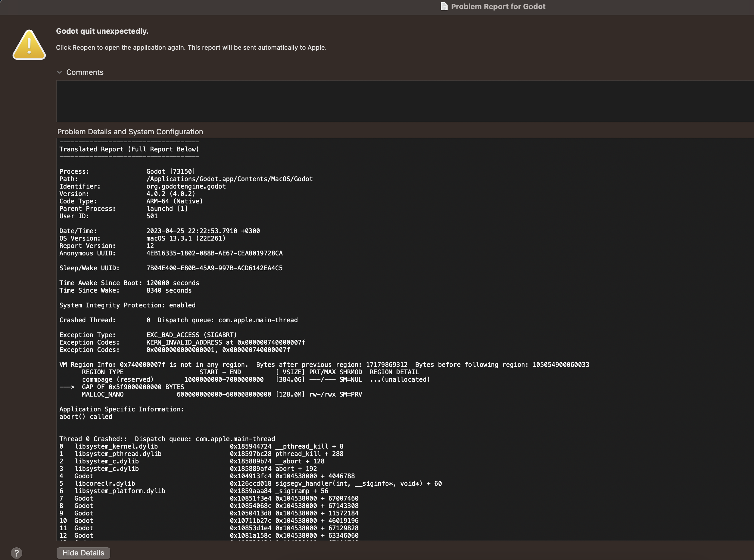Click the Anonymous UUID value in the report

pos(214,253)
